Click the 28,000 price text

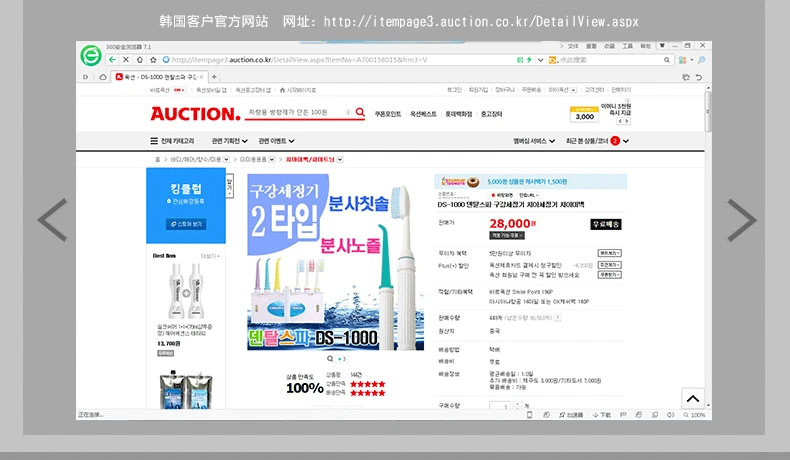[x=512, y=224]
